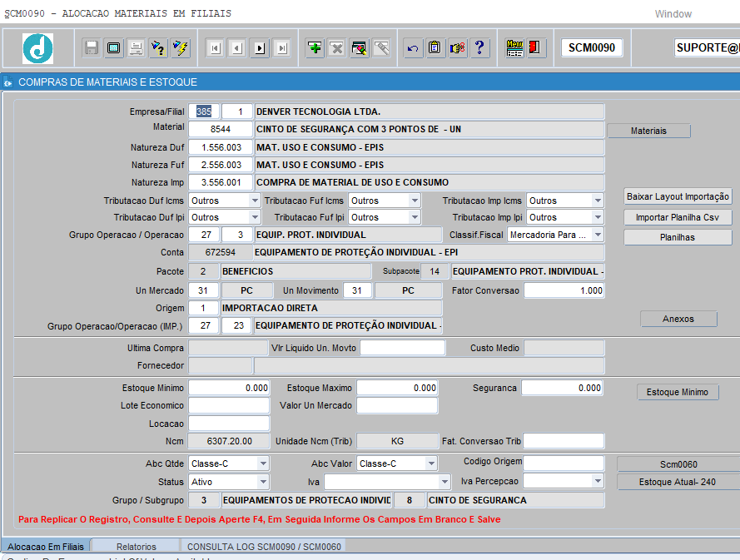Click the Fator Conversao field

tap(564, 290)
